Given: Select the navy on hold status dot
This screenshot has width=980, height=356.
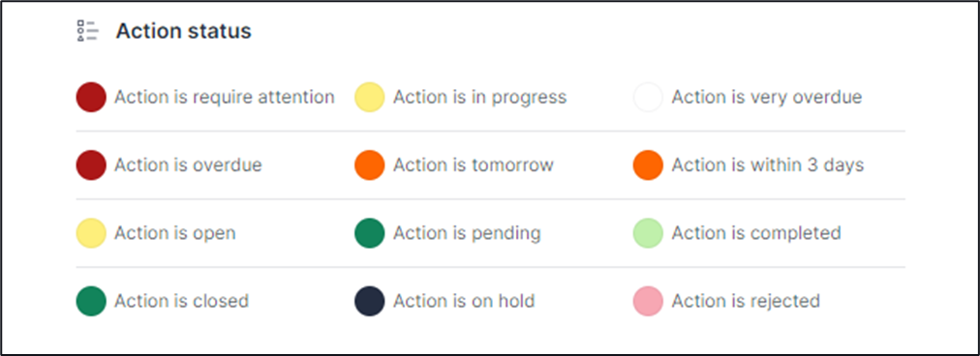Looking at the screenshot, I should [369, 301].
